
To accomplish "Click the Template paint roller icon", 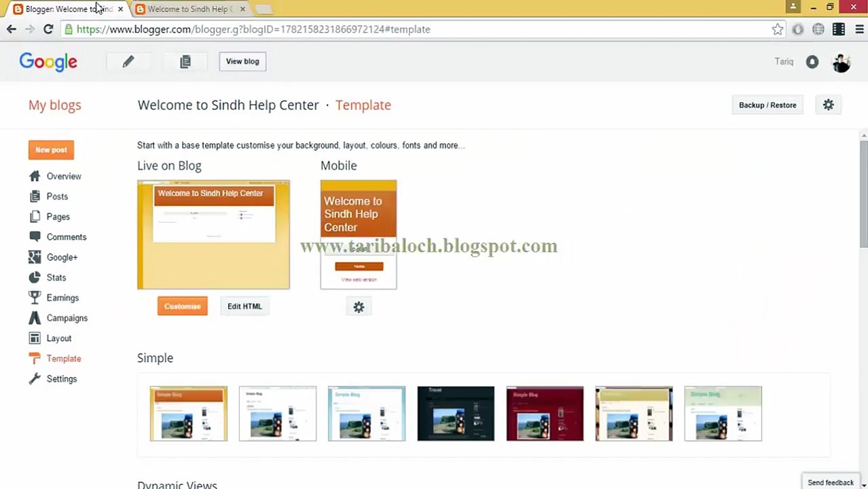I will [35, 359].
